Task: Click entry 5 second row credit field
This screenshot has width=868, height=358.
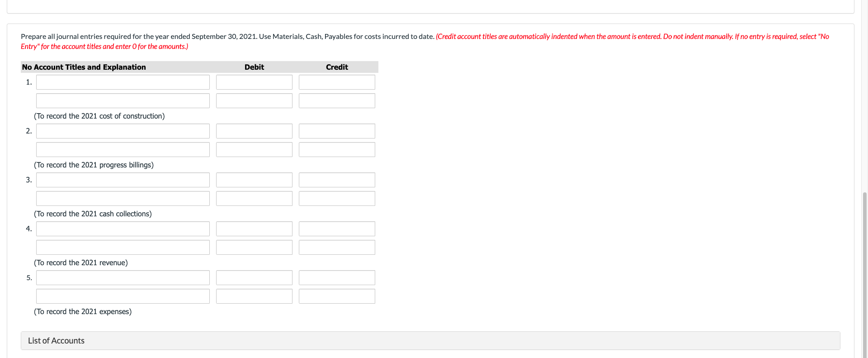Action: (x=337, y=296)
